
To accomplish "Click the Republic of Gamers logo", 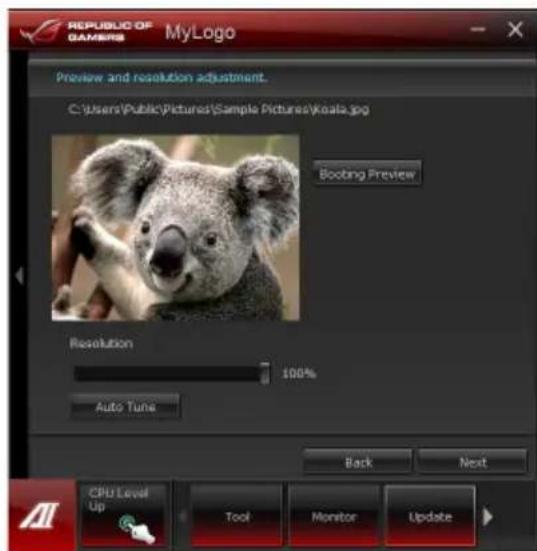I will [87, 31].
